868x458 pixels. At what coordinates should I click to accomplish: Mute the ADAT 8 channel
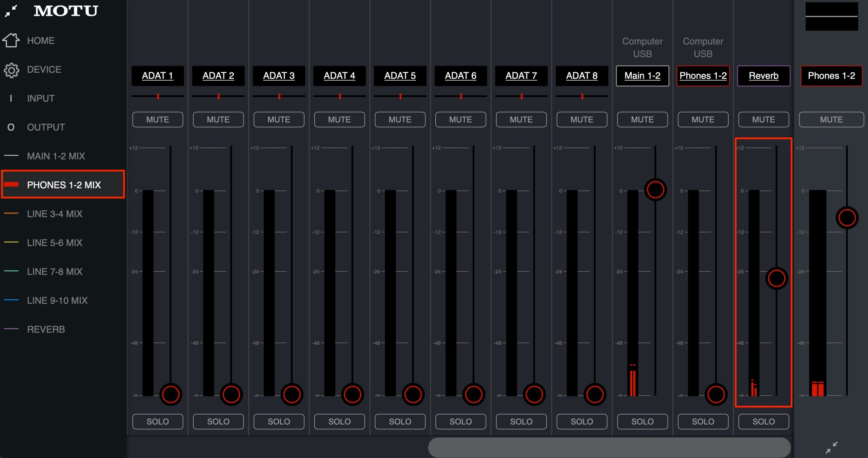582,119
